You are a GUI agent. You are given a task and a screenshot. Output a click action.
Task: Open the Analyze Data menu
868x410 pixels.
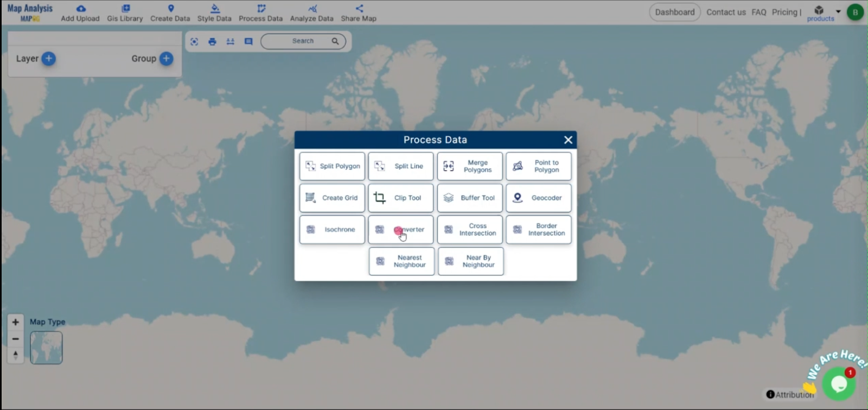click(311, 13)
